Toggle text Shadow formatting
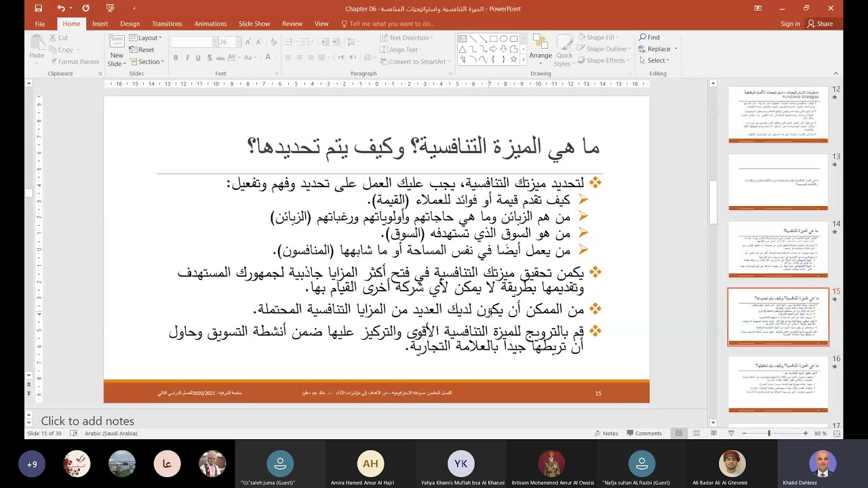The height and width of the screenshot is (488, 868). 209,58
